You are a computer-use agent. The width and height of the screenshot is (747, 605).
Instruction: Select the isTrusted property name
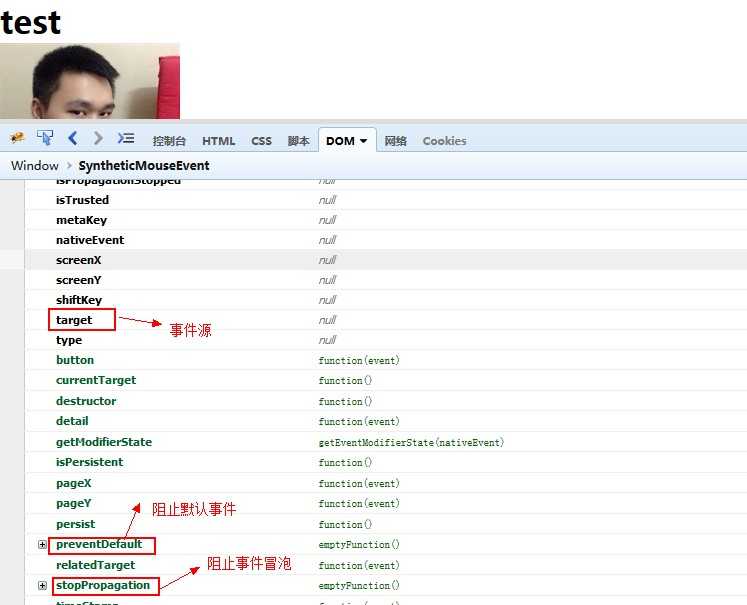[82, 200]
